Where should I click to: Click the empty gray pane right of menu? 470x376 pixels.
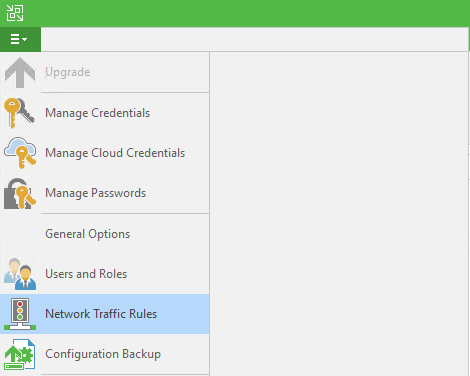pos(339,213)
